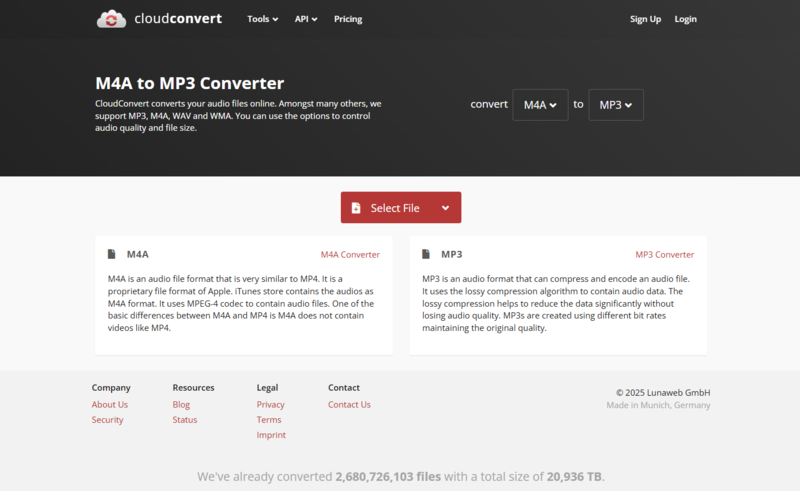
Task: Open the Terms footer link
Action: 269,420
